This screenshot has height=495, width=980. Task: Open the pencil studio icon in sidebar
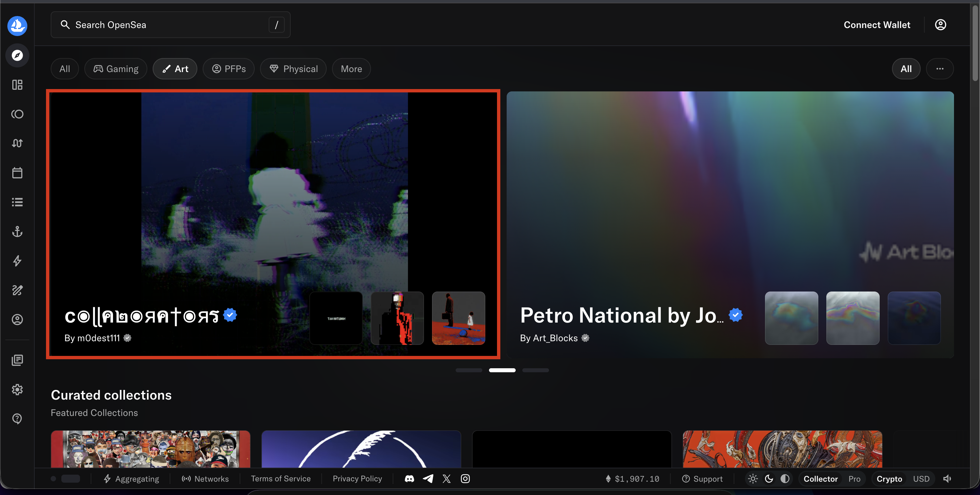17,290
